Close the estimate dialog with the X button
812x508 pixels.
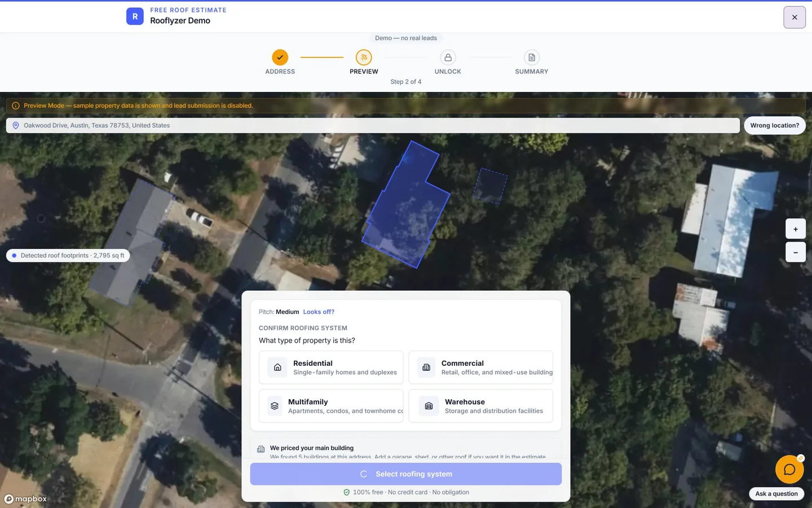coord(795,17)
